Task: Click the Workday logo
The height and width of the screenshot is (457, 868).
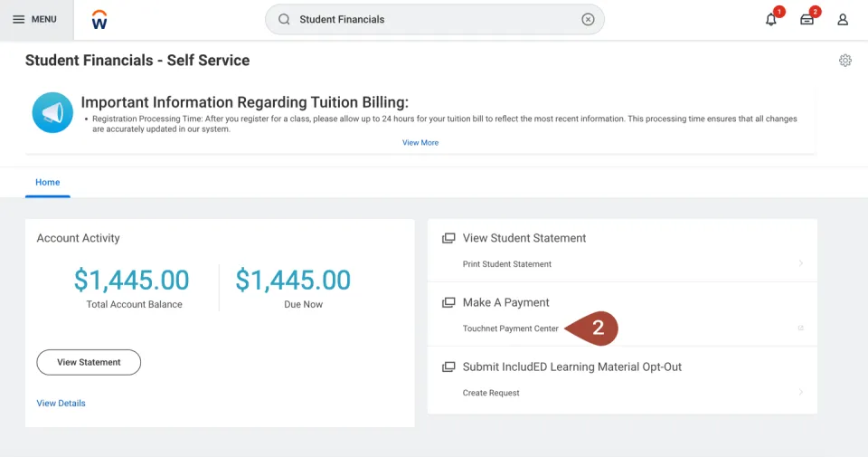Action: (99, 19)
